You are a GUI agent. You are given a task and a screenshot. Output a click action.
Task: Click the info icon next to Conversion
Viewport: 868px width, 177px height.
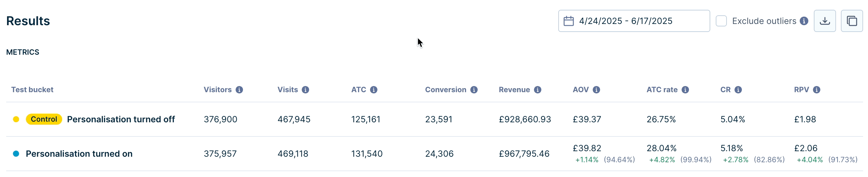click(x=474, y=90)
